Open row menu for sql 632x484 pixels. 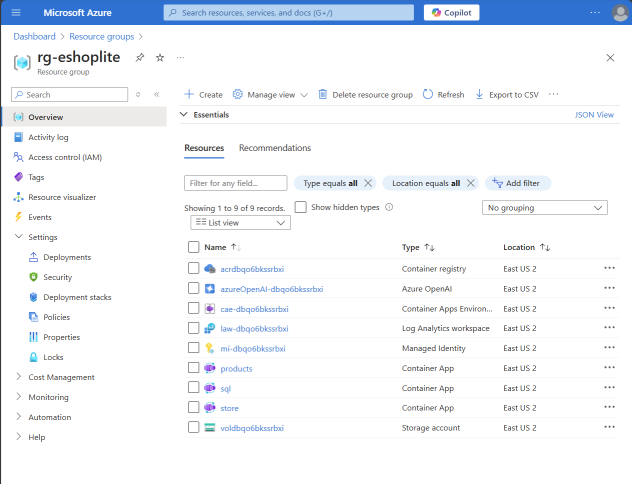[609, 387]
